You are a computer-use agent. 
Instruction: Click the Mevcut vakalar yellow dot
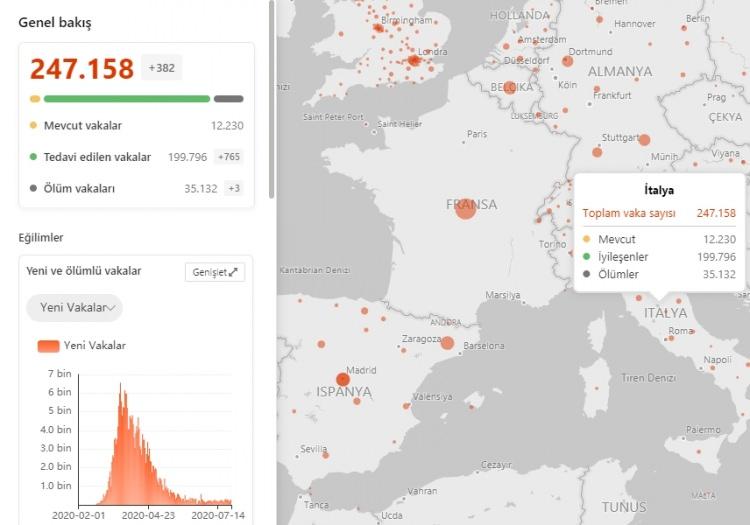pos(33,125)
